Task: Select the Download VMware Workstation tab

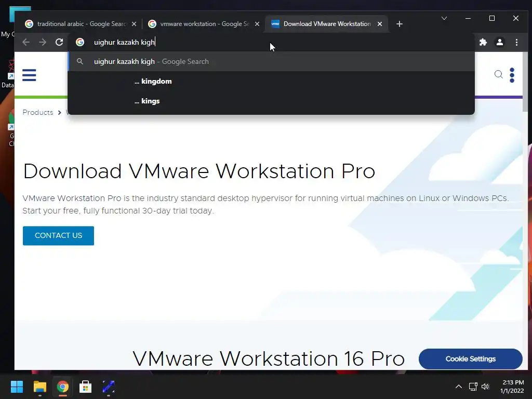Action: tap(325, 24)
